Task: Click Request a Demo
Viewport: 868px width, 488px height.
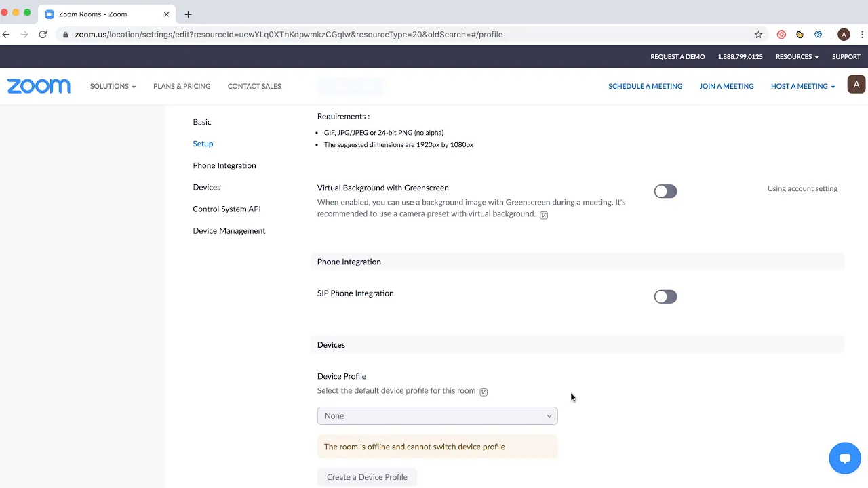Action: pos(677,57)
